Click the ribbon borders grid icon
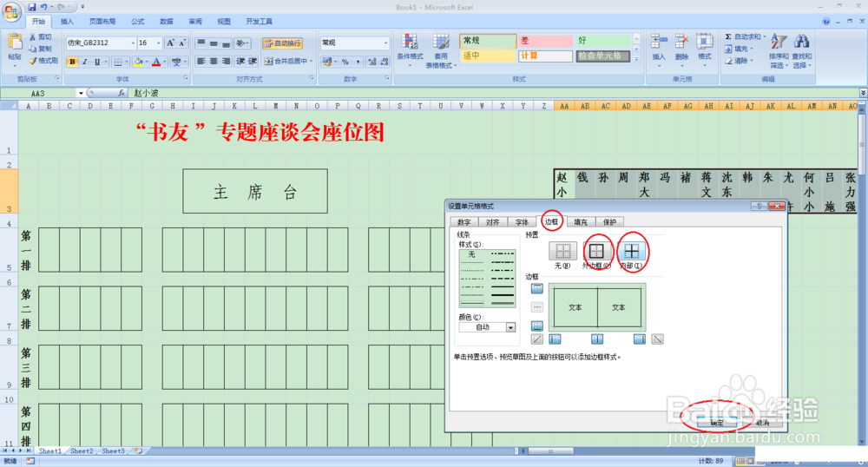This screenshot has width=868, height=467. coord(117,62)
